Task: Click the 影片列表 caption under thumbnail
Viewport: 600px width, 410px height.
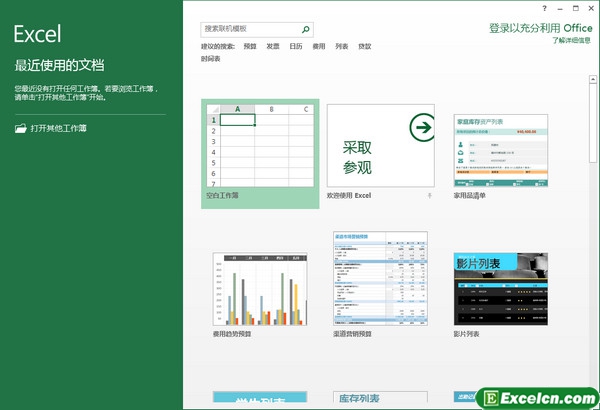Action: pos(466,334)
